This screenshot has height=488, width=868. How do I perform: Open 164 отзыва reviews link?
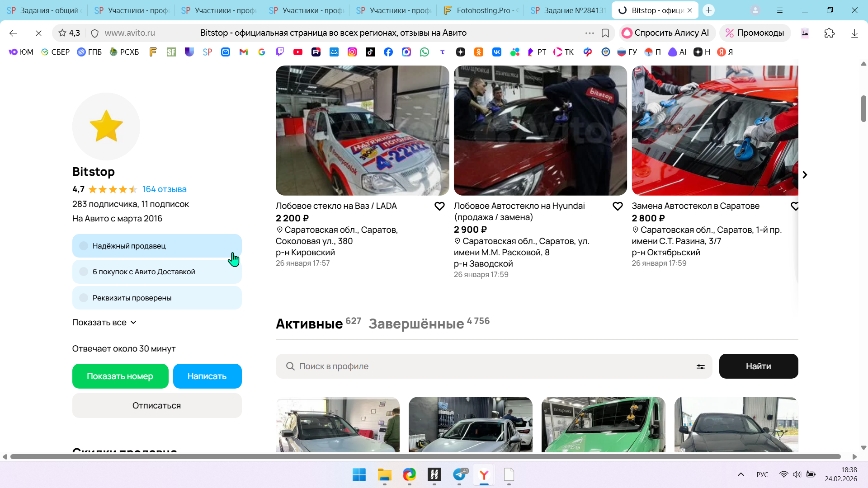(164, 189)
